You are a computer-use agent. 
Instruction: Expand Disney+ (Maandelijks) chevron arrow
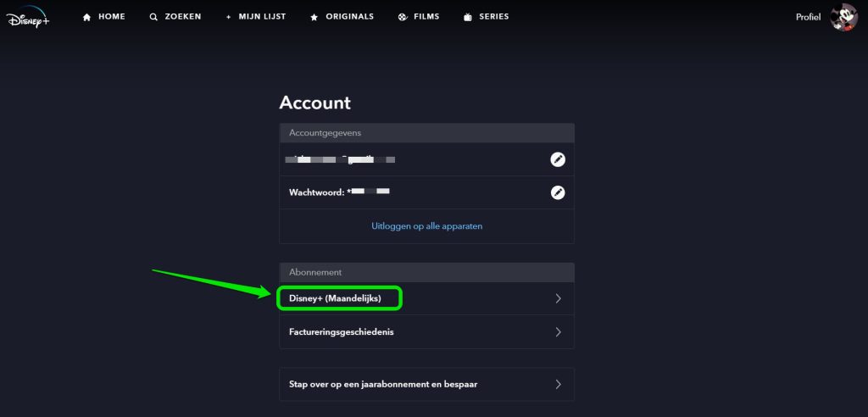[x=558, y=298]
